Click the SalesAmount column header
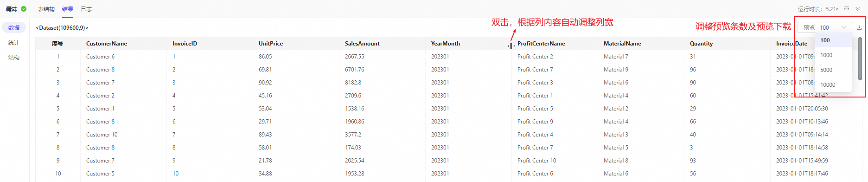This screenshot has width=868, height=182. (x=362, y=44)
